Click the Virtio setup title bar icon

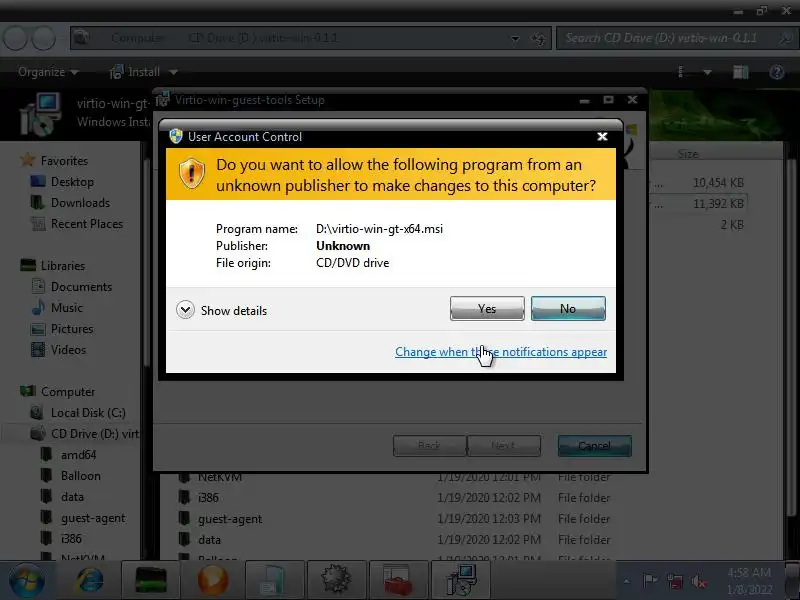[x=162, y=99]
